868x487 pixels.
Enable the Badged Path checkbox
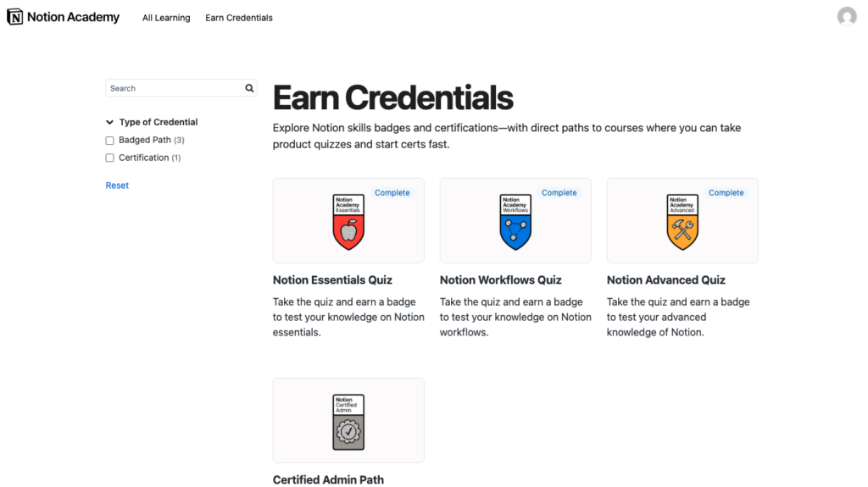[110, 141]
